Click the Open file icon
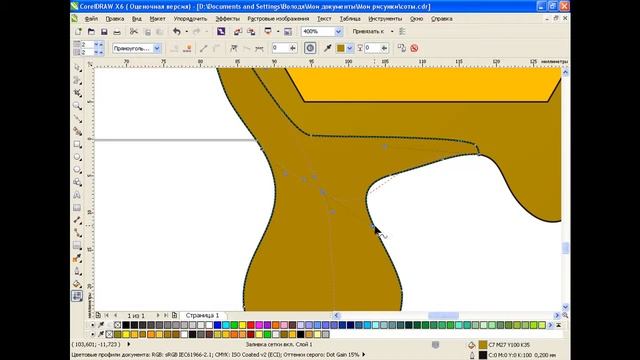 point(91,31)
